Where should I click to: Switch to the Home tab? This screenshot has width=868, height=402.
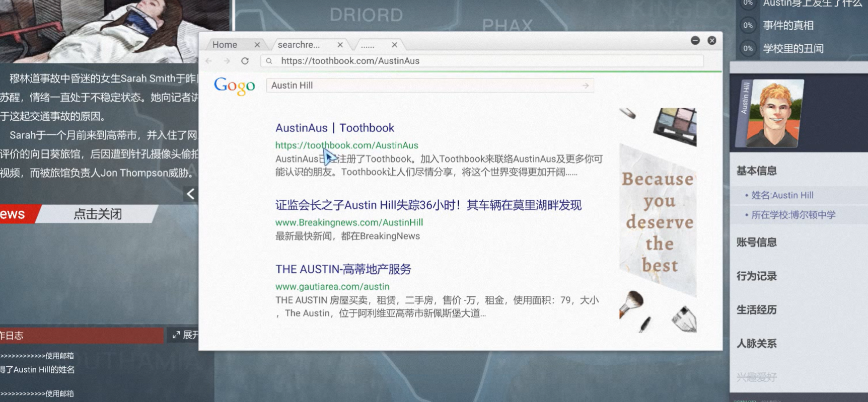[225, 45]
